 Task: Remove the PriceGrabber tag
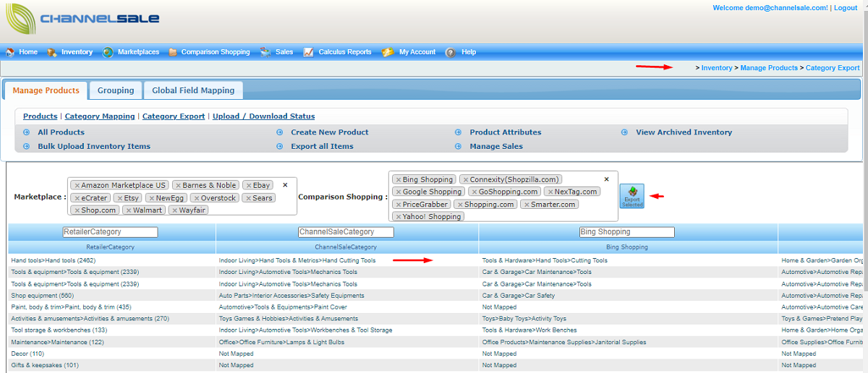tap(398, 205)
